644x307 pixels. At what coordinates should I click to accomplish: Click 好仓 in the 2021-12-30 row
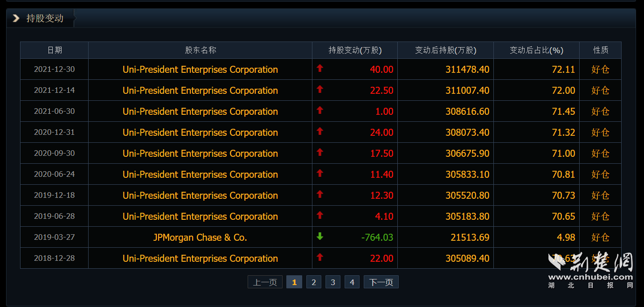tap(601, 70)
